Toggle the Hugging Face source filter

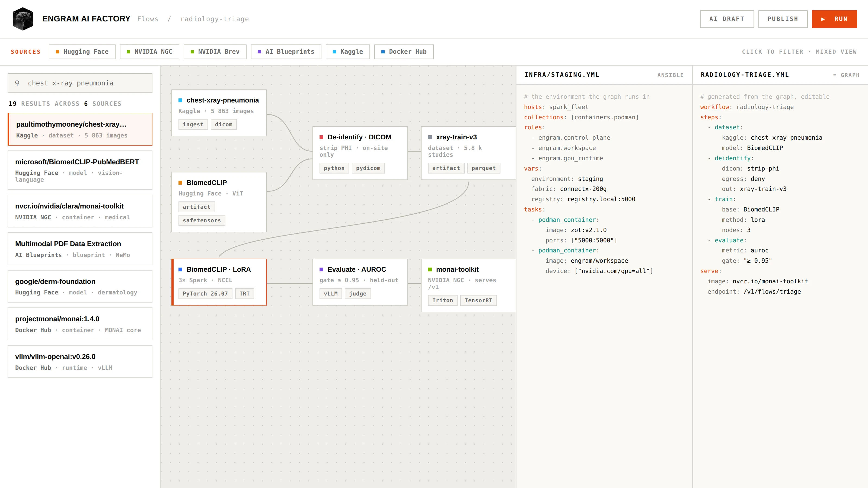tap(82, 52)
